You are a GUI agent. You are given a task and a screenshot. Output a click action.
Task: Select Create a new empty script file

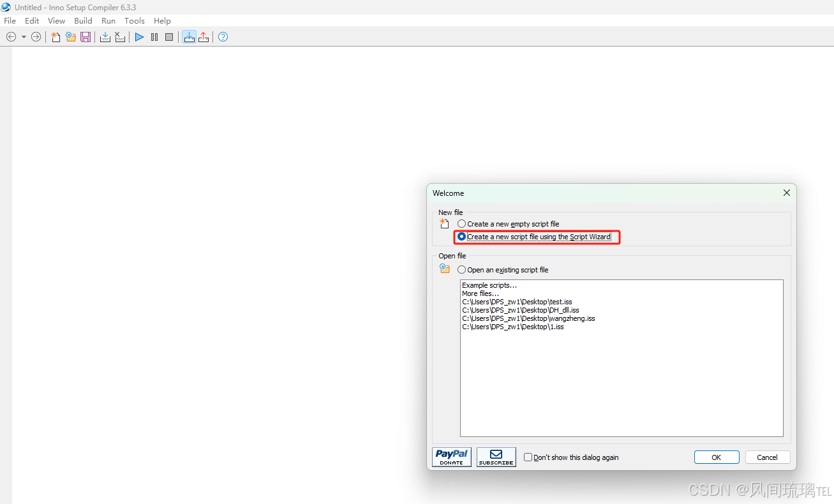point(509,224)
